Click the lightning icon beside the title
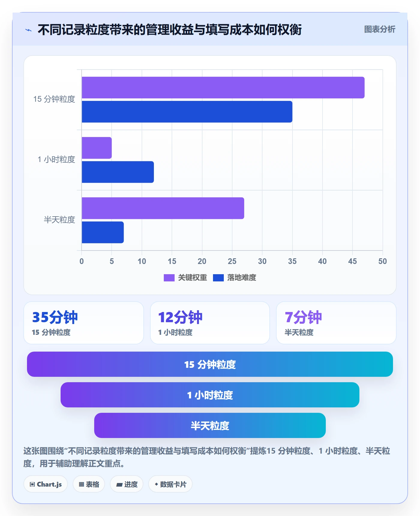Screen dimensions: 420x516 28,30
